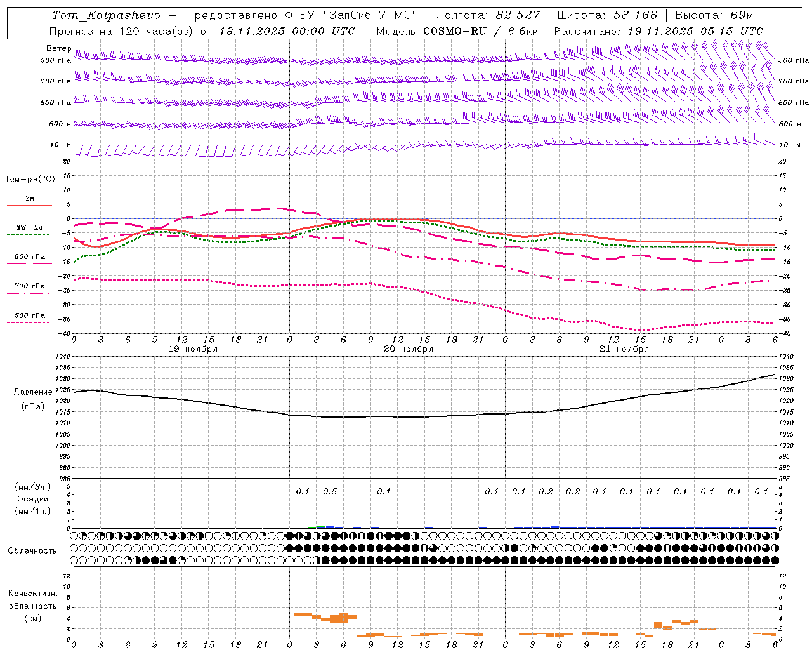
Task: Select the Рассчитано 19.11.2025 05:15 UTC timestamp
Action: click(x=658, y=31)
